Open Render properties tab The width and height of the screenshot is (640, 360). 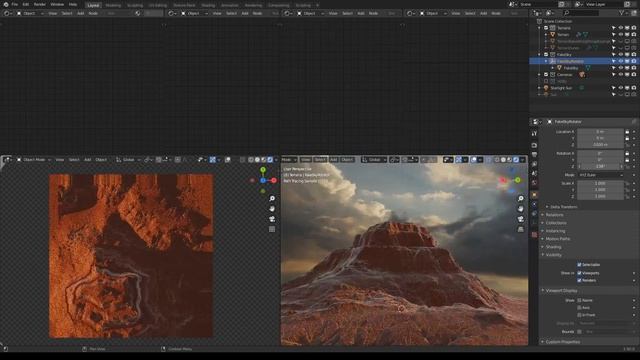click(x=534, y=145)
